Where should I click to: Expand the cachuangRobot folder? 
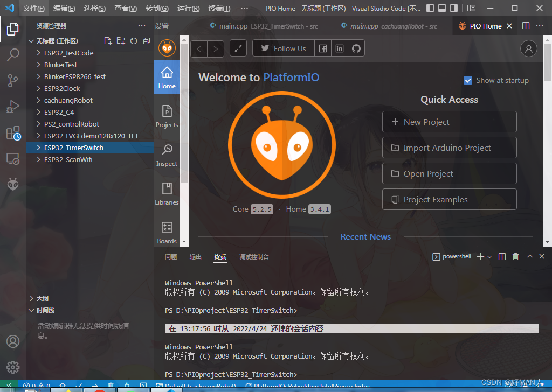tap(90, 101)
